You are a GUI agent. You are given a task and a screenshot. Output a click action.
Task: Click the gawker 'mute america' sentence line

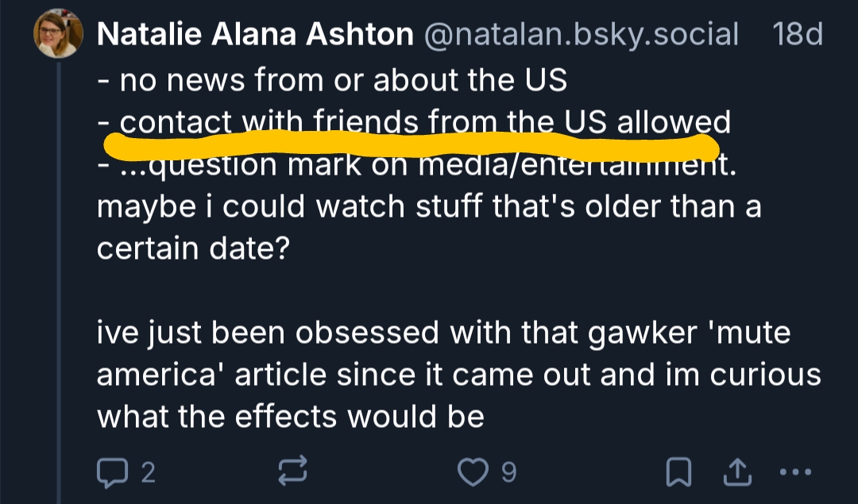point(443,332)
